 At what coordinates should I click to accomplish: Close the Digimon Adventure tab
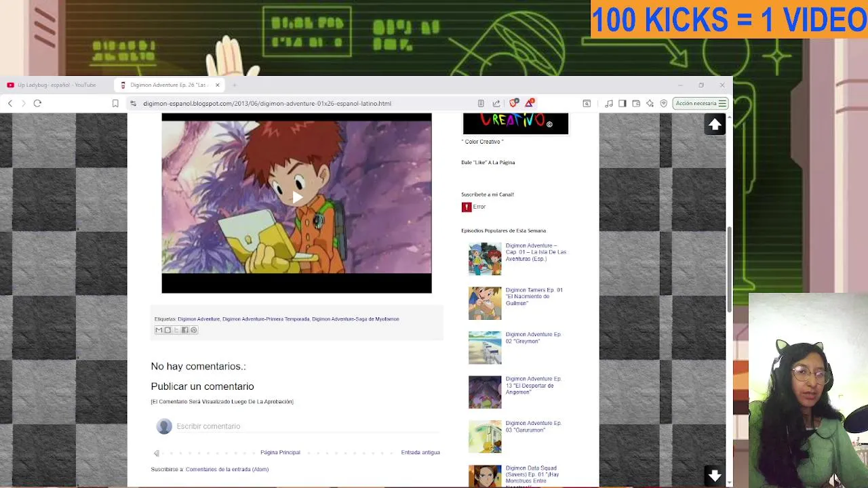[218, 85]
